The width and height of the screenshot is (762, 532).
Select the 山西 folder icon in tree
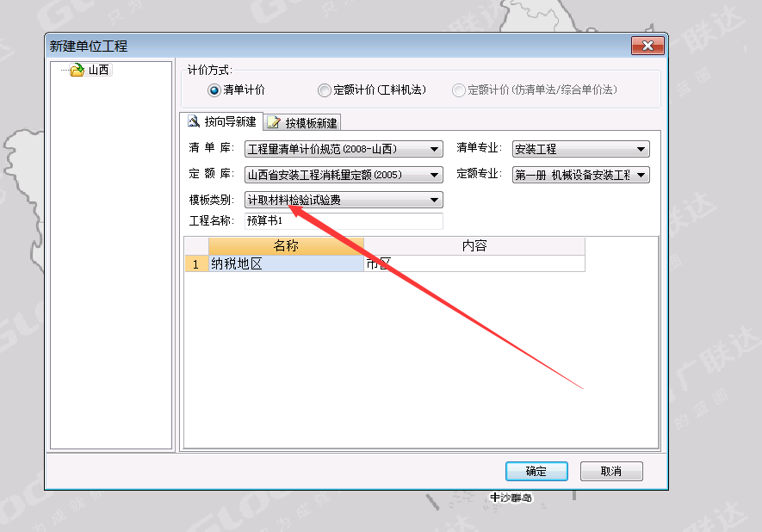pyautogui.click(x=77, y=70)
